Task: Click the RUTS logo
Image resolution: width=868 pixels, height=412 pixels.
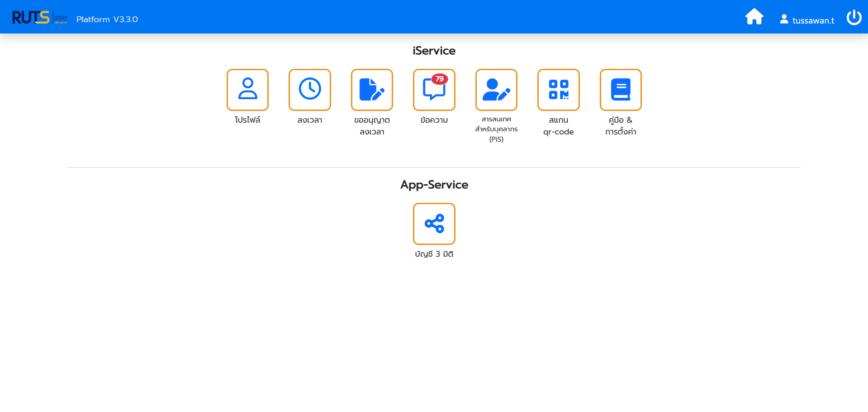Action: click(31, 18)
